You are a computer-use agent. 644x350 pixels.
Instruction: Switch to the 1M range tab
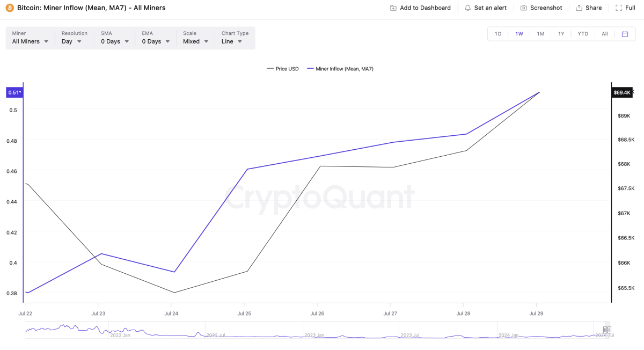(x=540, y=34)
